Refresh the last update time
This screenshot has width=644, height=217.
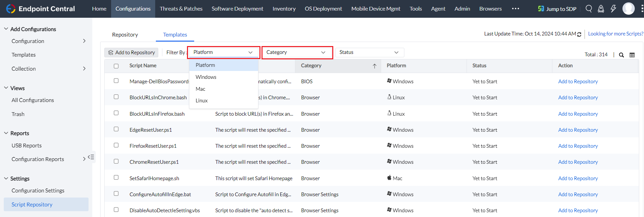579,34
